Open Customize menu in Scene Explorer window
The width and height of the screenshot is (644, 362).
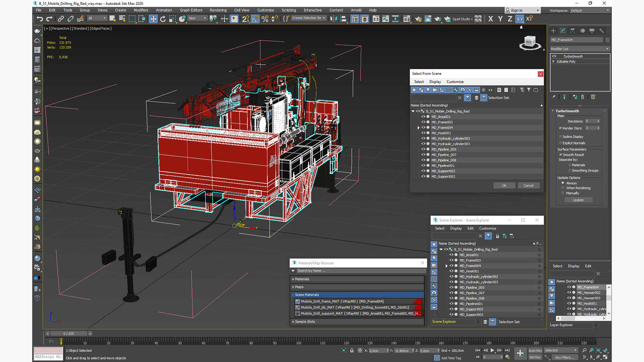[487, 228]
